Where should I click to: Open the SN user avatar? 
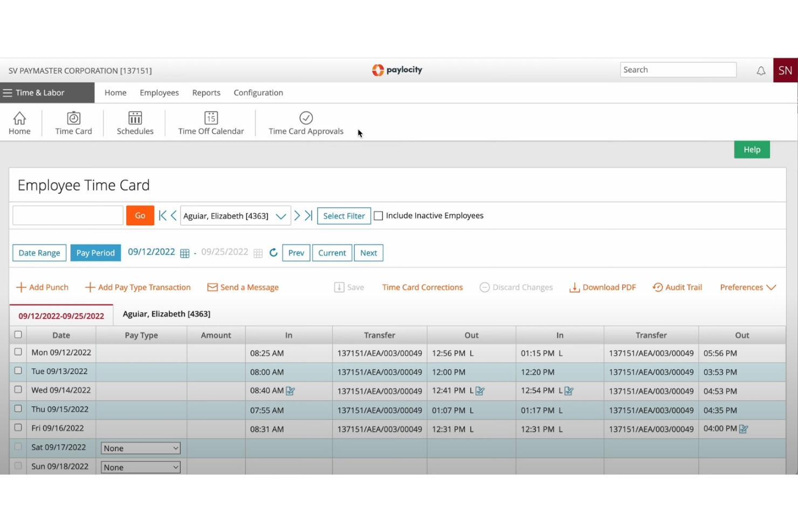click(785, 70)
